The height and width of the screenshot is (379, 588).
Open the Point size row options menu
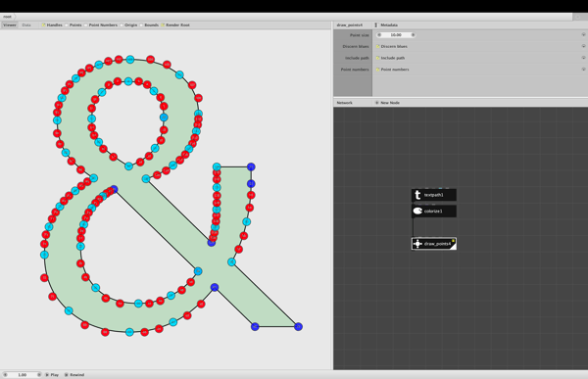point(583,35)
